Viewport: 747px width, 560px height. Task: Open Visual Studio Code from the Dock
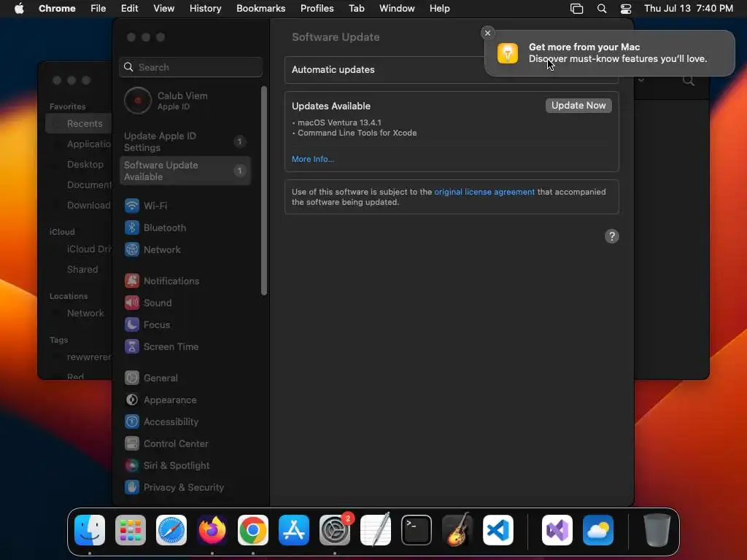(x=498, y=530)
